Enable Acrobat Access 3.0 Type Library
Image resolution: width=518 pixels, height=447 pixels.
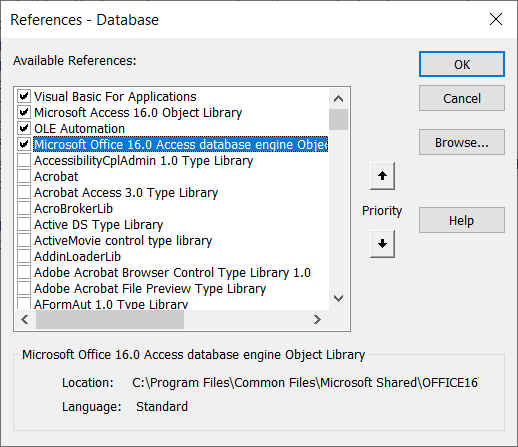coord(24,193)
